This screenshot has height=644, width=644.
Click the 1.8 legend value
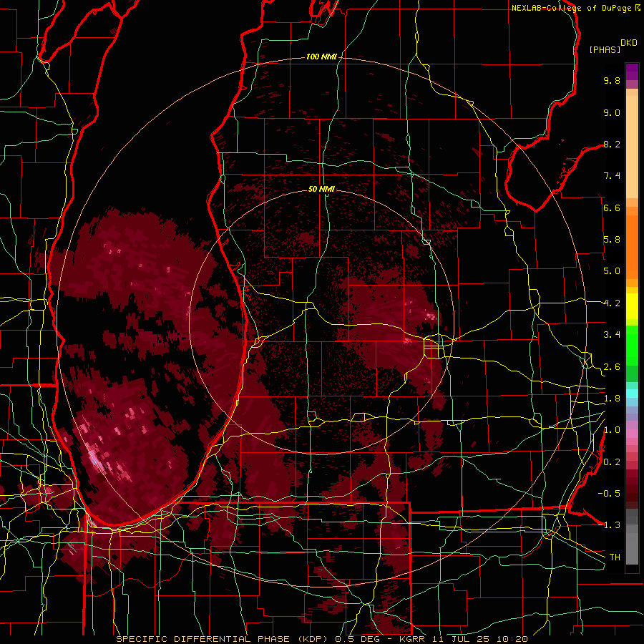pyautogui.click(x=612, y=399)
